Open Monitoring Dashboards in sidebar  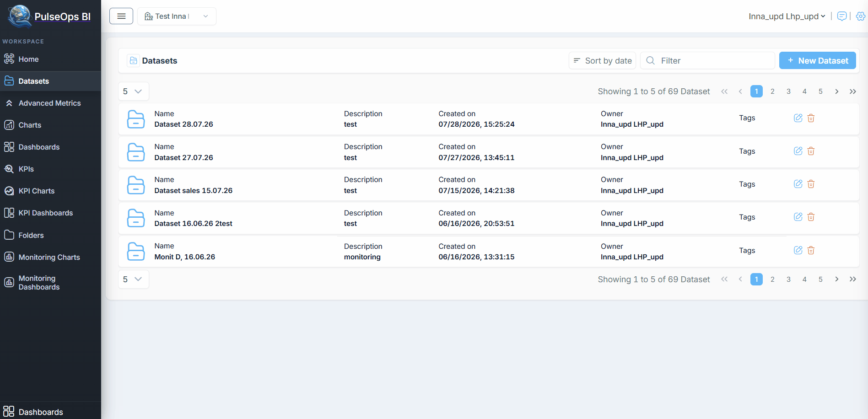click(50, 283)
